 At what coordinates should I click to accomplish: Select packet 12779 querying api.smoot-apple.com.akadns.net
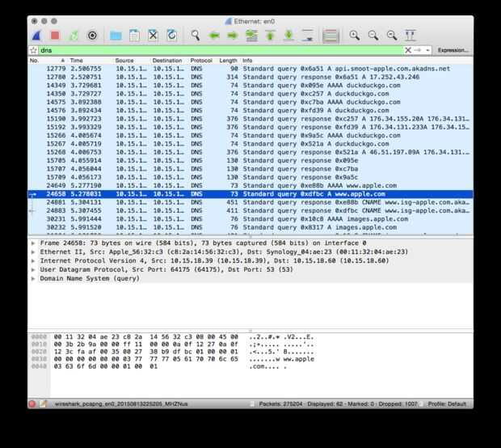pos(250,69)
